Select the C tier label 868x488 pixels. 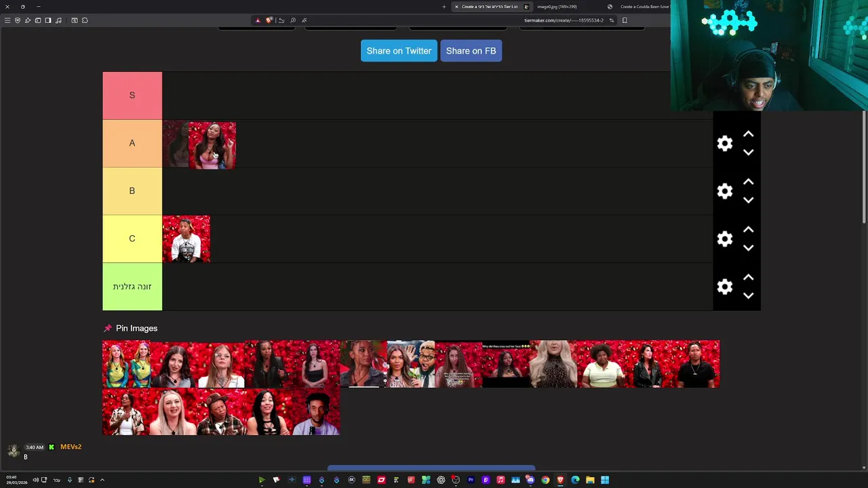pyautogui.click(x=132, y=239)
